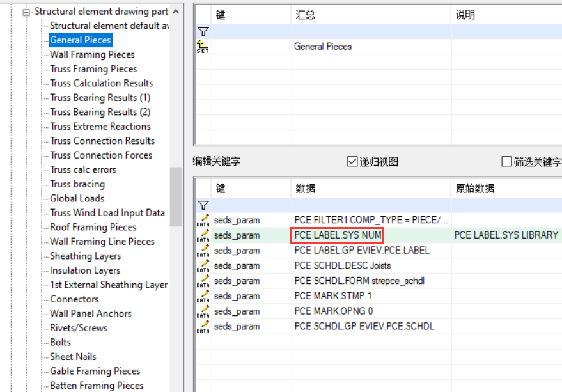Viewport: 562px width, 392px height.
Task: Click the tree scroll-up arrow
Action: point(176,12)
